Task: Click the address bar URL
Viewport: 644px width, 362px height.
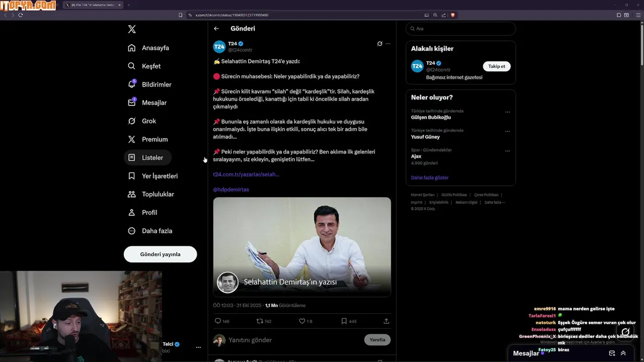Action: (x=232, y=15)
